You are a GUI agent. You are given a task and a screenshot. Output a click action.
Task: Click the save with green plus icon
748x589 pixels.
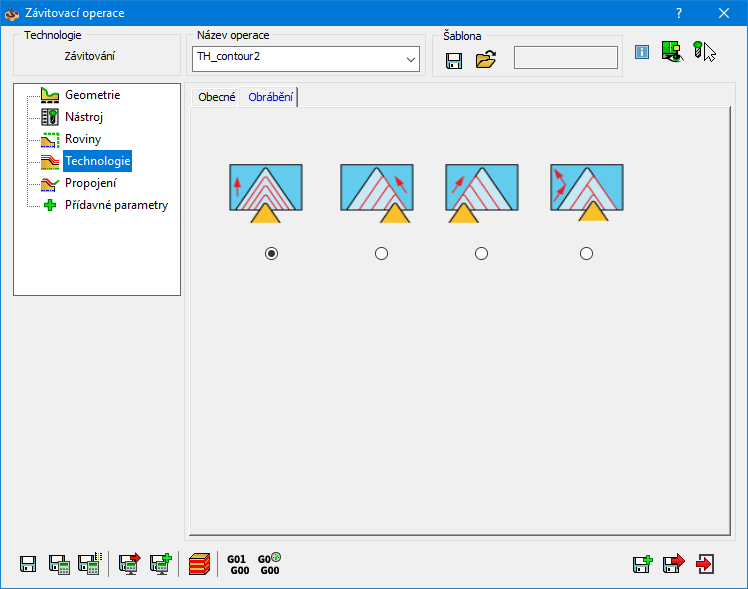click(x=642, y=564)
